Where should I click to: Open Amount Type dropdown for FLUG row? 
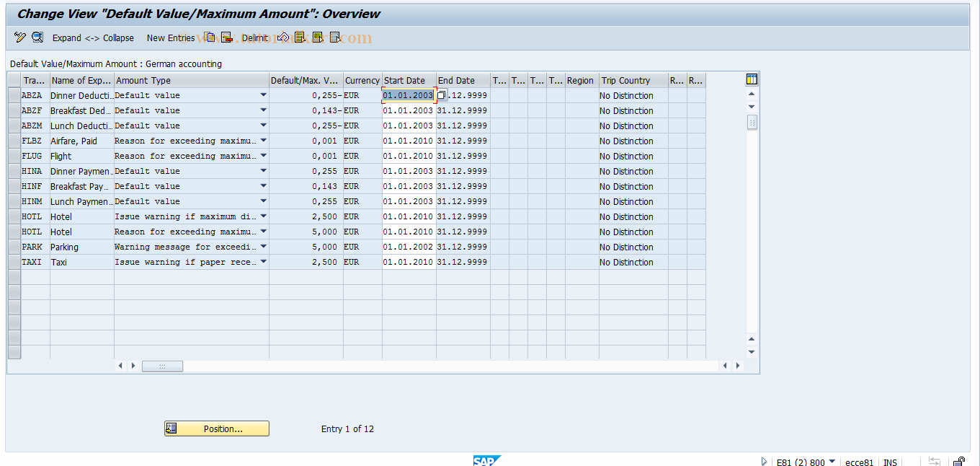click(x=263, y=156)
